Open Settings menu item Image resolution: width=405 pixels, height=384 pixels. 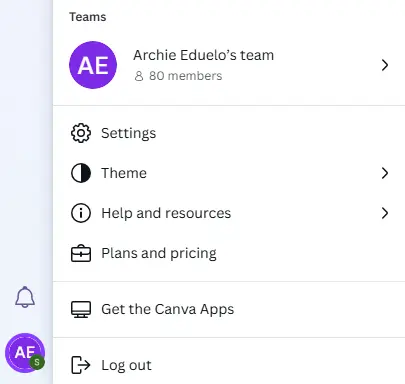click(x=229, y=133)
